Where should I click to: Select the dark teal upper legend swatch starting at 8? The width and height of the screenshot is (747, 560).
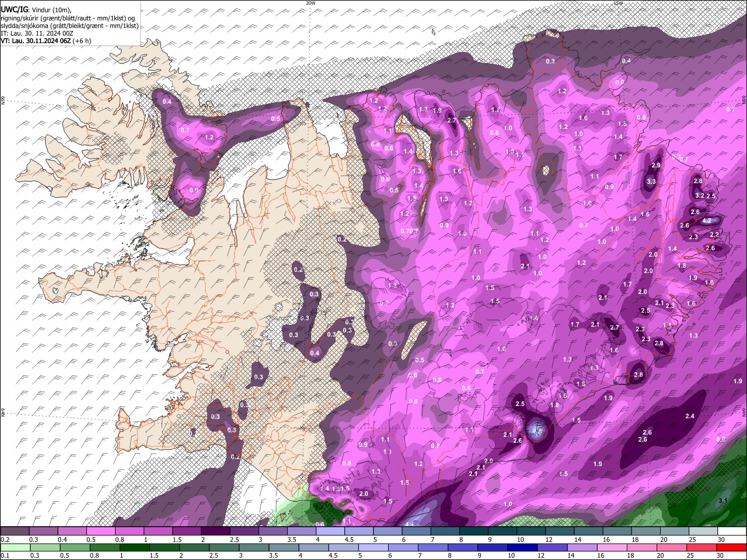(x=473, y=531)
